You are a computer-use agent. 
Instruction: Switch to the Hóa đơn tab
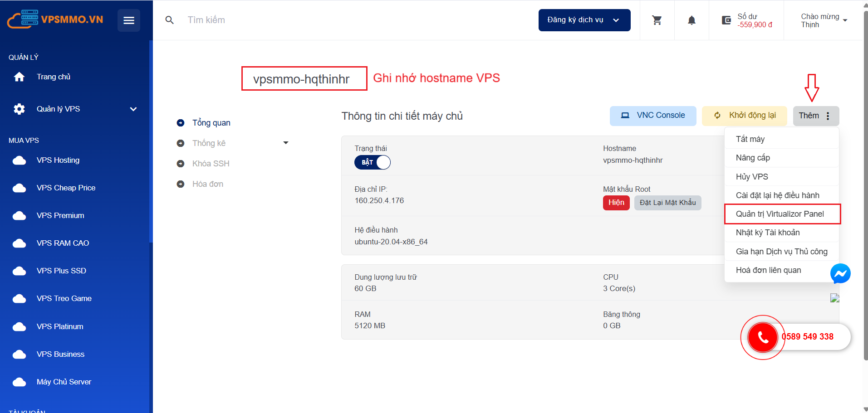click(x=208, y=184)
